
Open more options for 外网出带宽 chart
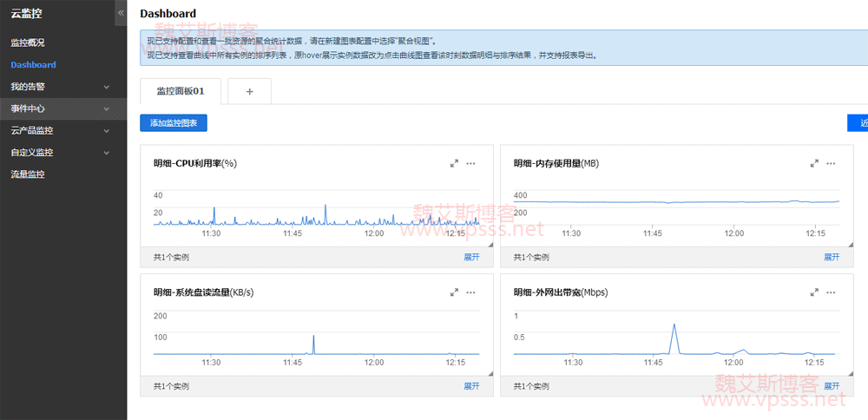pos(831,292)
